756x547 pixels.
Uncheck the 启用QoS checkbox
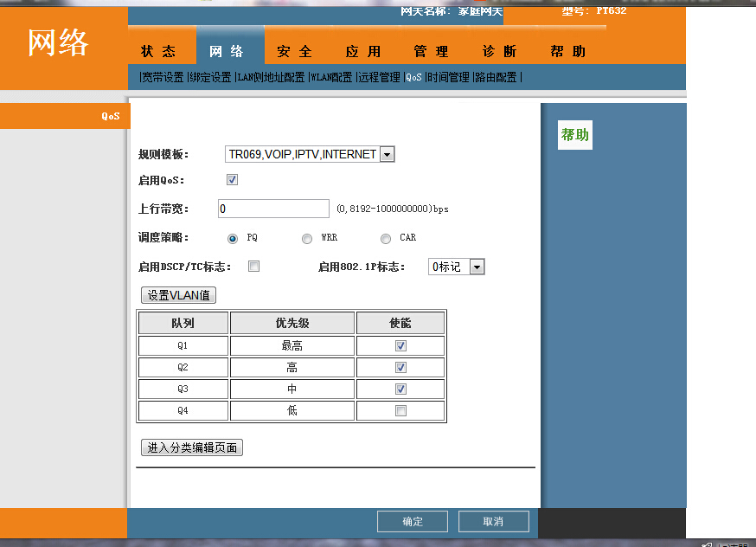(x=232, y=179)
